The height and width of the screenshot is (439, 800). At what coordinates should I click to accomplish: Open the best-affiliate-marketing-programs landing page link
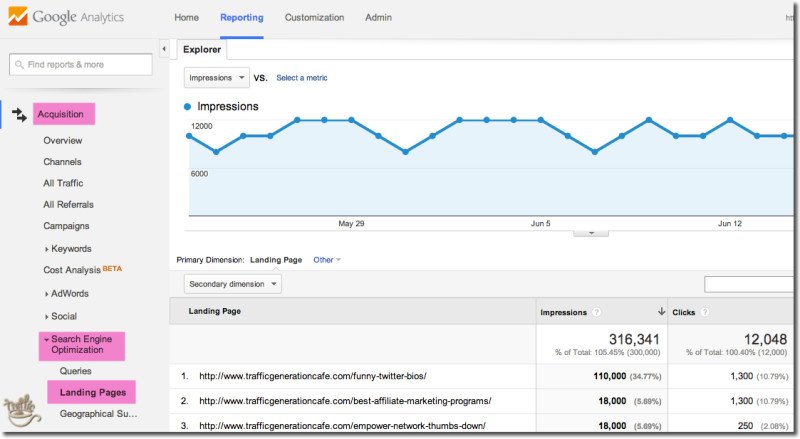point(345,401)
